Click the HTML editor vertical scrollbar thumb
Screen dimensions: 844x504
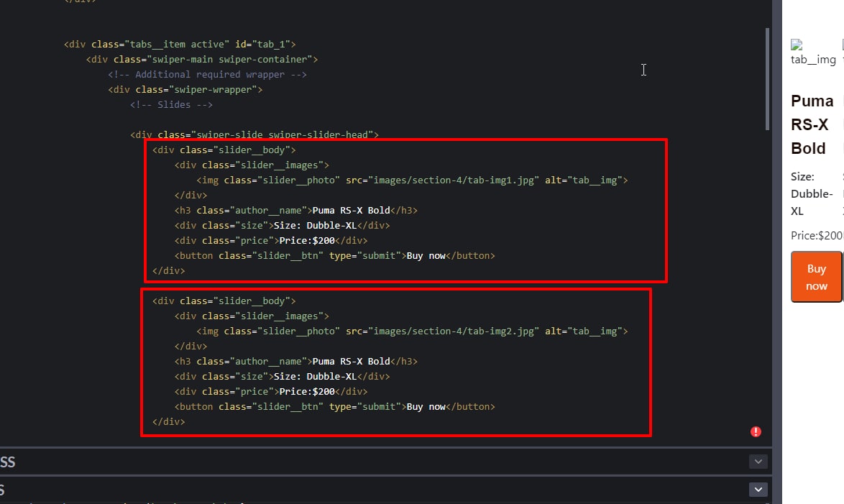[768, 78]
